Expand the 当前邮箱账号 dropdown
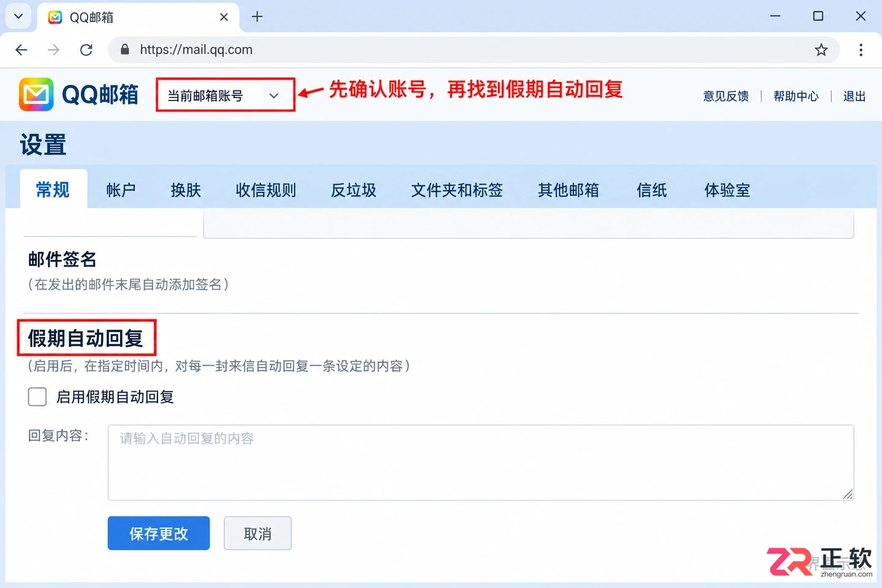 [225, 95]
